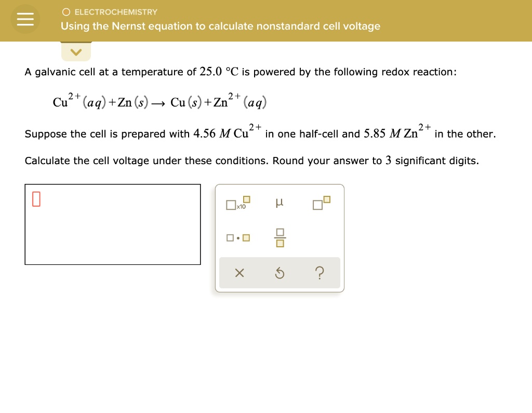The height and width of the screenshot is (413, 532).
Task: Toggle the topic progress circle indicator
Action: [66, 11]
